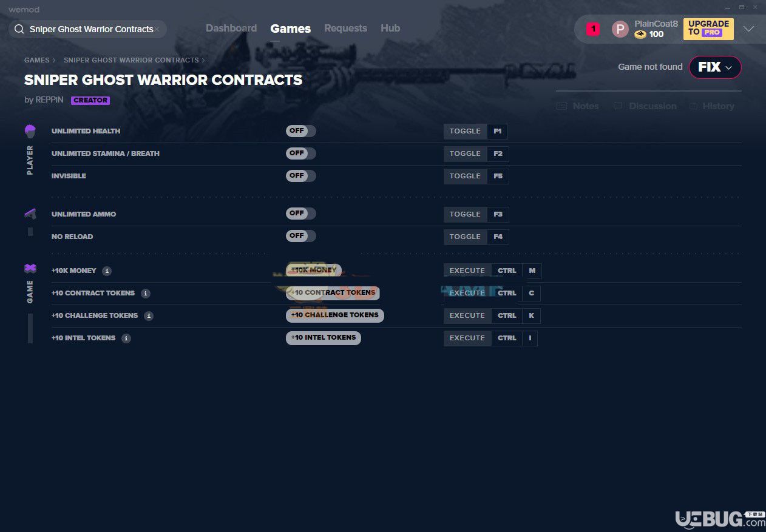This screenshot has height=532, width=766.
Task: Change +10K Money CTRL M hotkey
Action: [x=517, y=271]
